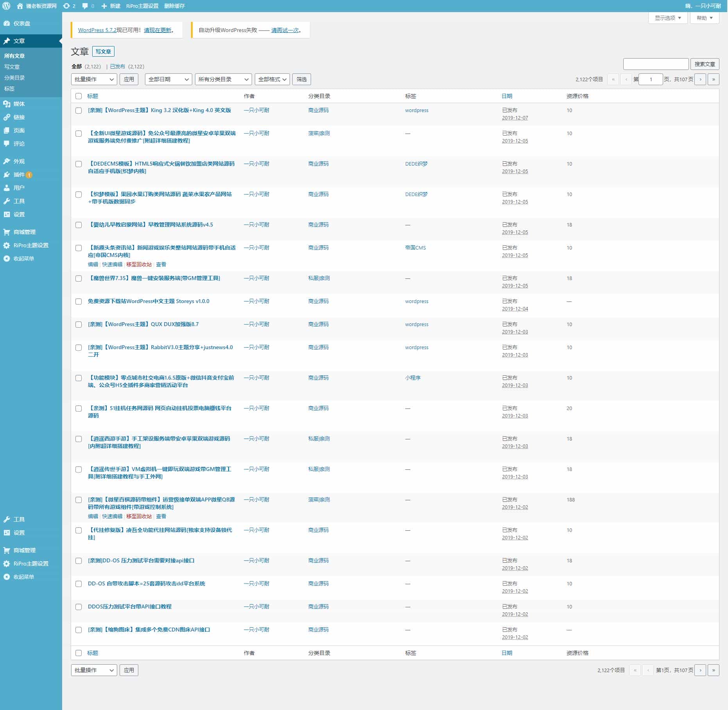Viewport: 728px width, 710px height.
Task: Open the Media (媒体) sidebar icon
Action: pos(7,104)
